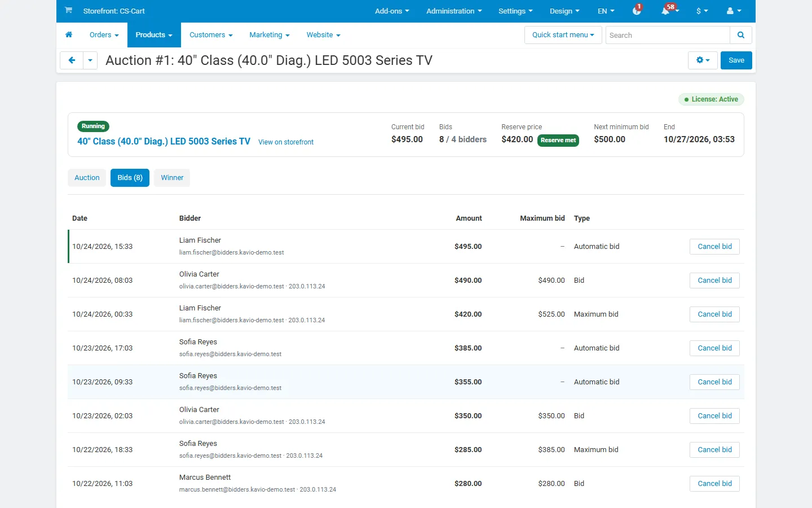Switch to the Winner tab
Screen dimensions: 812x508
tap(172, 178)
